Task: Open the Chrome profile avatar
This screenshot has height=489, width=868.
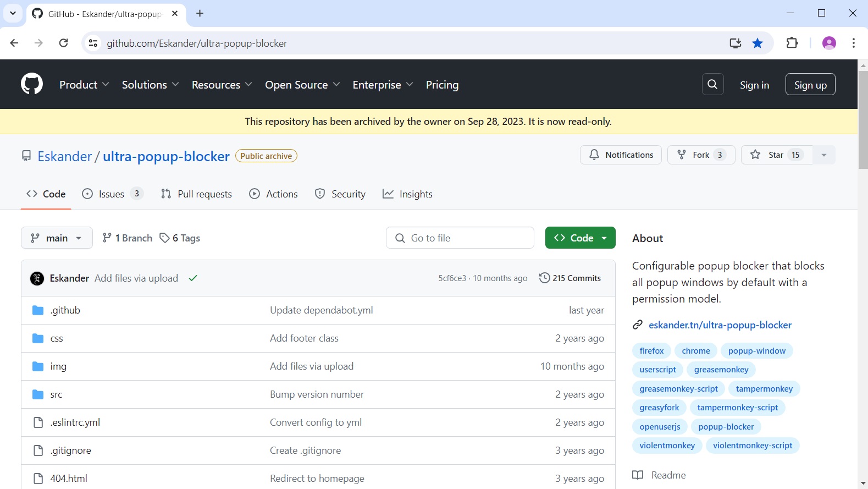Action: (x=829, y=43)
